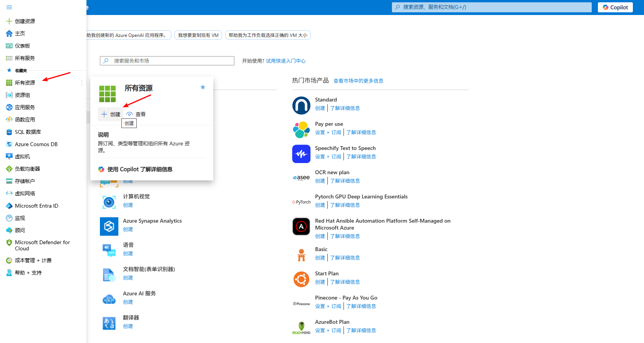The height and width of the screenshot is (343, 644).
Task: Click the Azure OpenAI application suggestion chip
Action: (x=128, y=35)
